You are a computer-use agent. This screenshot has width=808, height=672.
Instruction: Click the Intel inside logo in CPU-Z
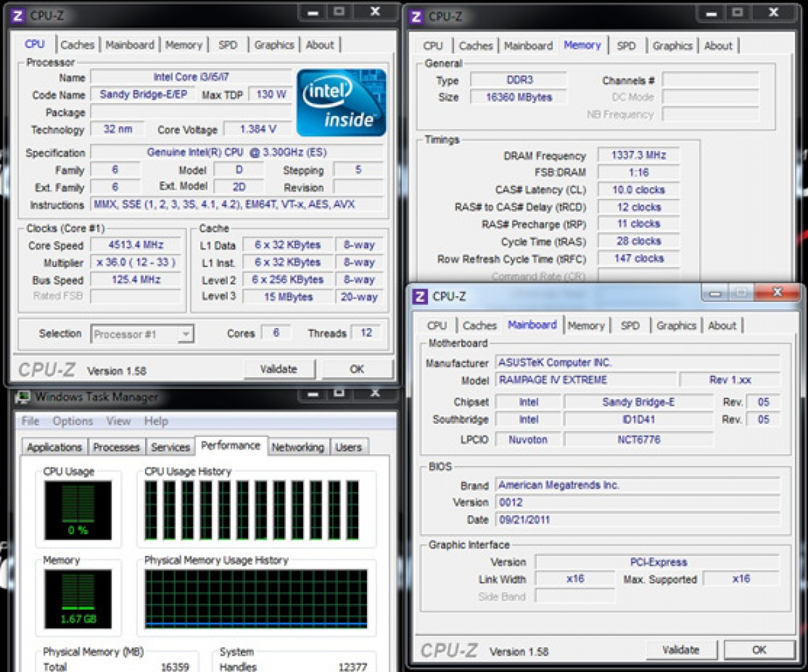[x=341, y=103]
